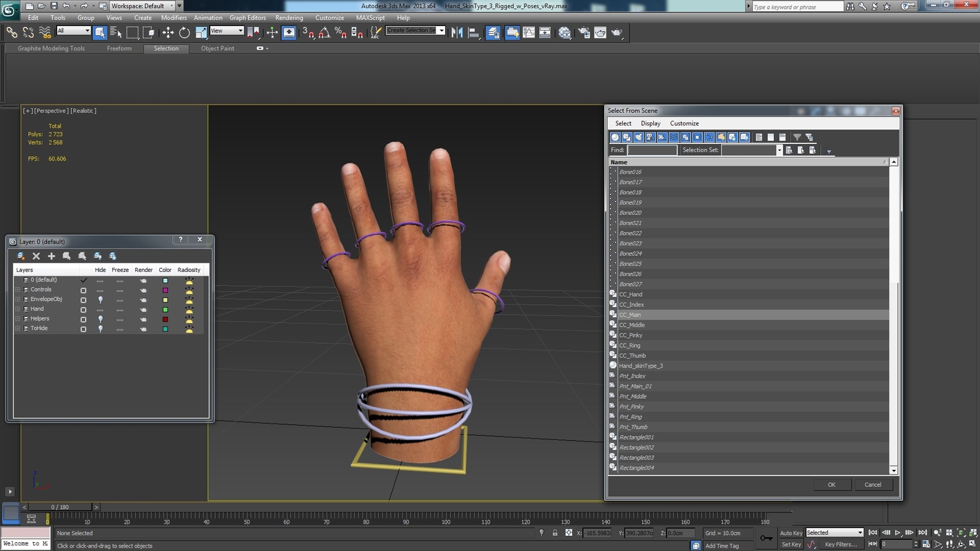Toggle Hide for the EnvelopeObj layer
Image resolution: width=980 pixels, height=551 pixels.
coord(100,299)
